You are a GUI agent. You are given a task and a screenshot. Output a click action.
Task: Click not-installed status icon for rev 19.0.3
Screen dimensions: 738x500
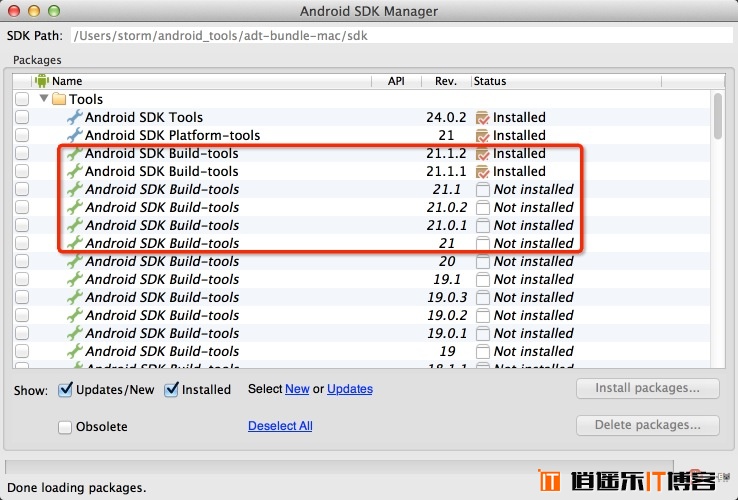tap(482, 297)
